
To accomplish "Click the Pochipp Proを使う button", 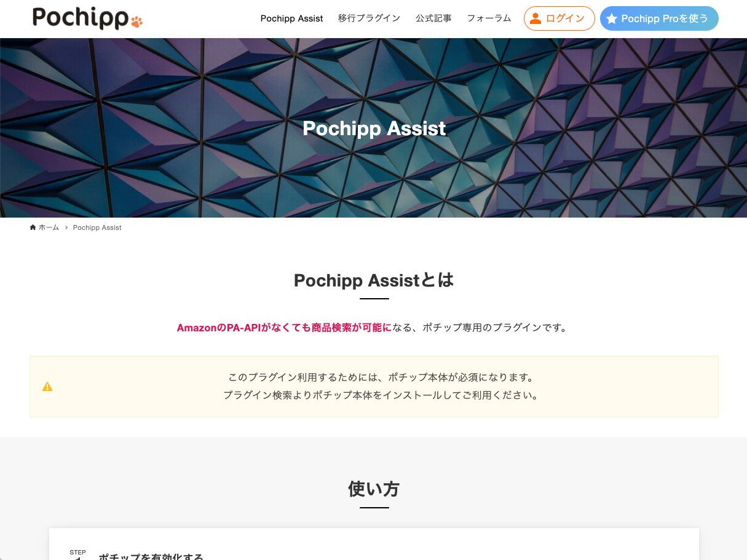I will click(659, 18).
